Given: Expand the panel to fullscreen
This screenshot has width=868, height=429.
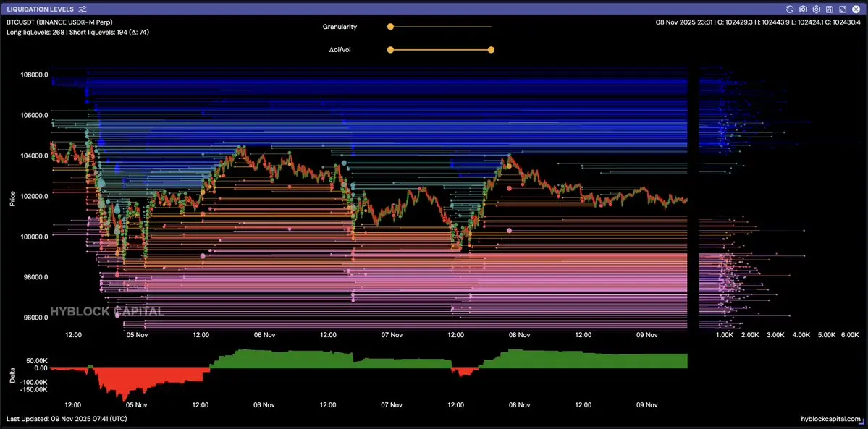Looking at the screenshot, I should pos(843,9).
